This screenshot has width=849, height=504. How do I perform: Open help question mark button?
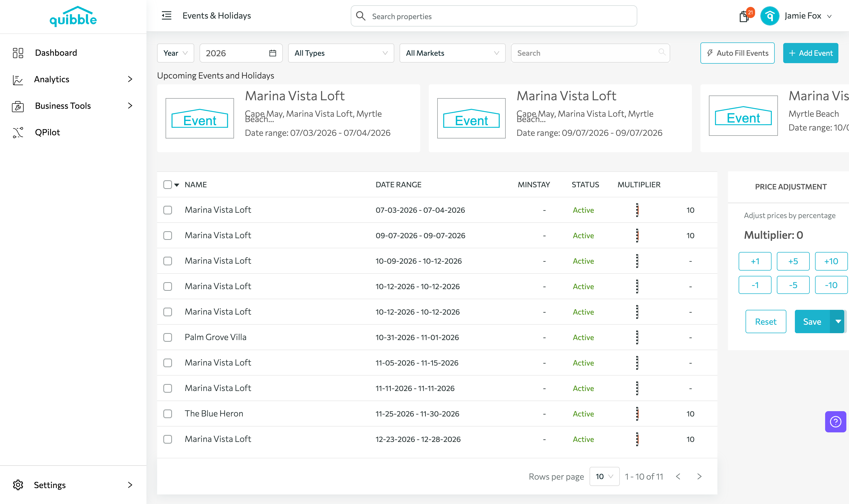click(x=835, y=422)
